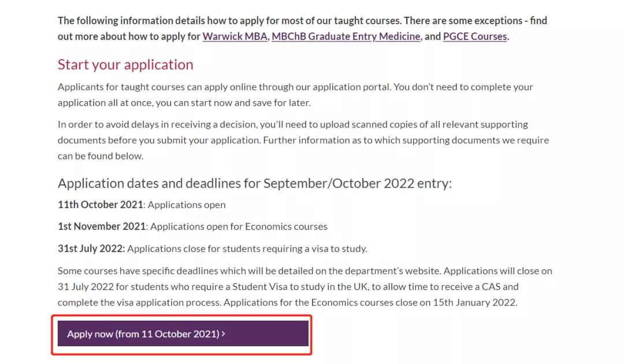This screenshot has height=364, width=624.
Task: Click the bold '1st November 2021' date
Action: tap(102, 226)
